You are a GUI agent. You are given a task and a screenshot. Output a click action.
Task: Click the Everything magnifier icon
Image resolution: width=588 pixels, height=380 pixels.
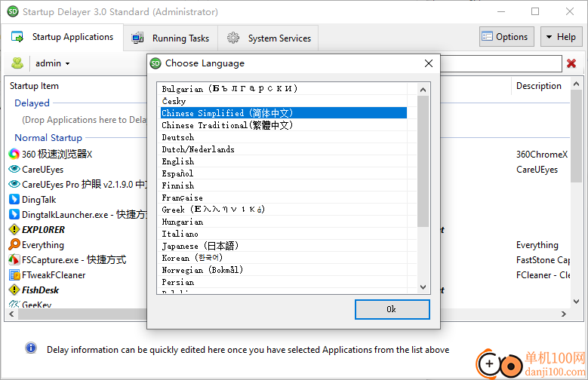point(14,244)
